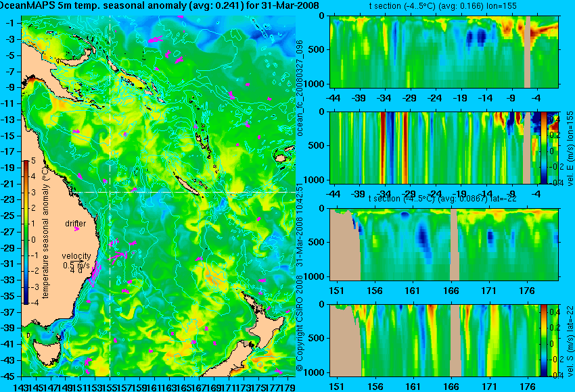Click the 'velocity' legend label
Image resolution: width=575 pixels, height=392 pixels.
pos(76,256)
